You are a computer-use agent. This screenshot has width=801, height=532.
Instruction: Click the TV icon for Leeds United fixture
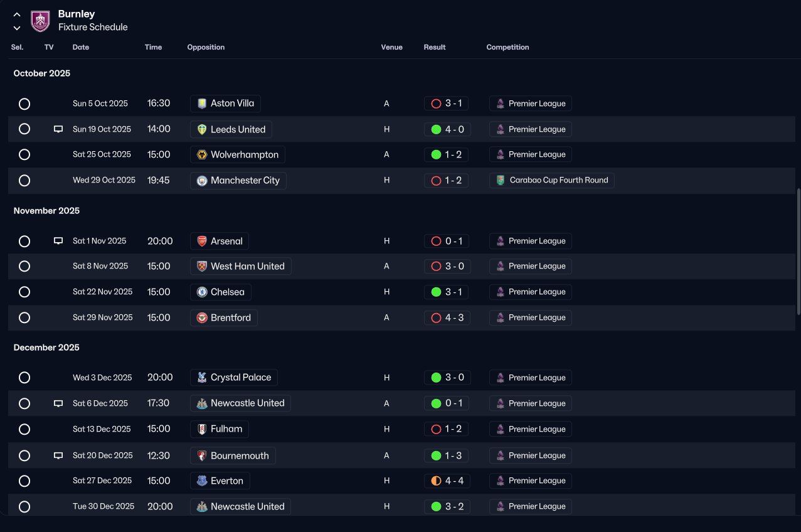[x=58, y=129]
